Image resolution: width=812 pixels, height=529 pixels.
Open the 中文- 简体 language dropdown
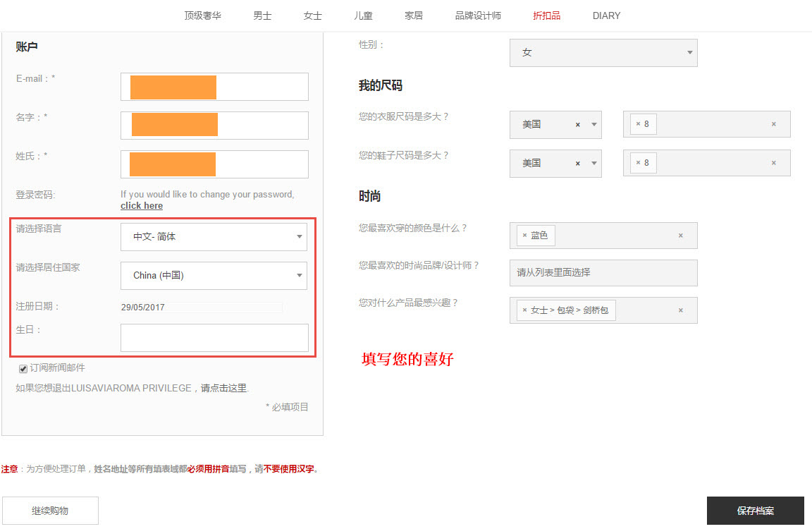coord(214,237)
